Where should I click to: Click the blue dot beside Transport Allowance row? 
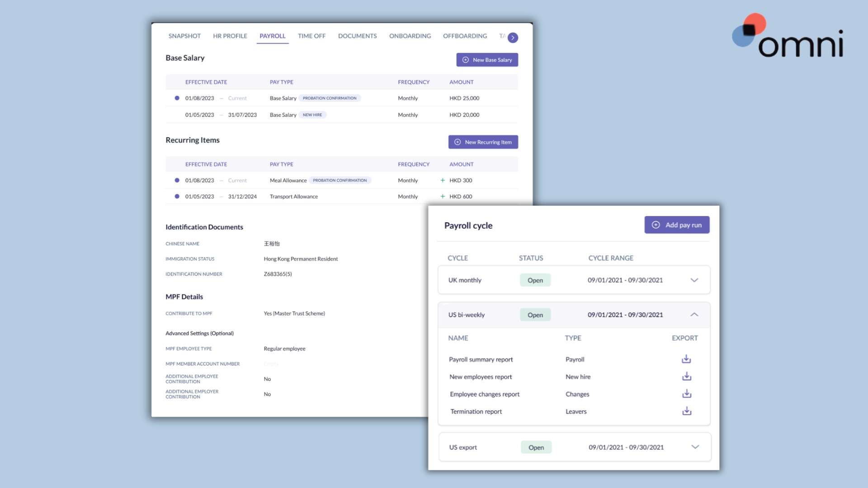click(x=177, y=197)
